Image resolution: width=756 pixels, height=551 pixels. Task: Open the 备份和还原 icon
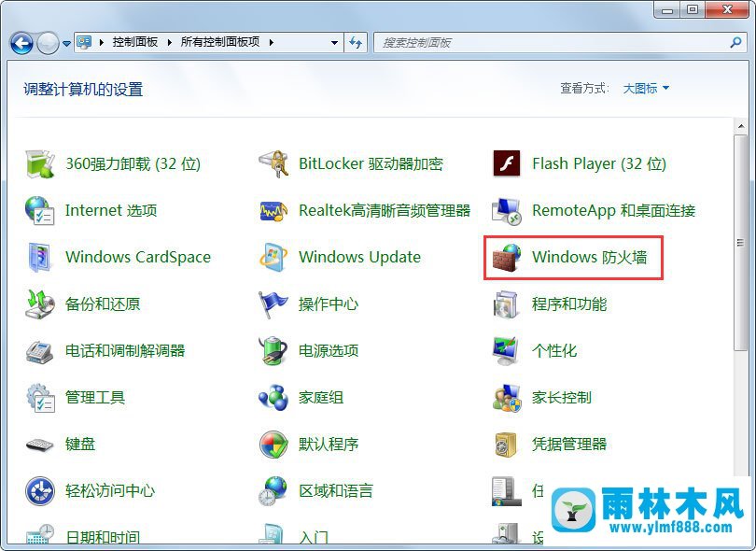[x=40, y=304]
